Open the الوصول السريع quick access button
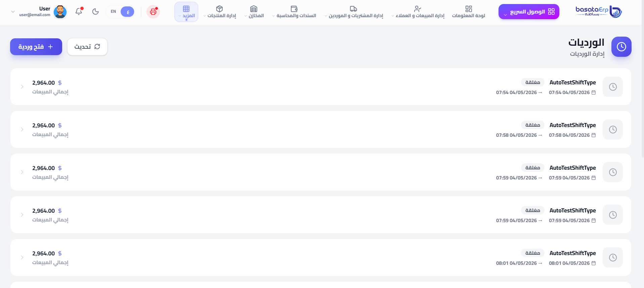The height and width of the screenshot is (288, 644). point(529,12)
